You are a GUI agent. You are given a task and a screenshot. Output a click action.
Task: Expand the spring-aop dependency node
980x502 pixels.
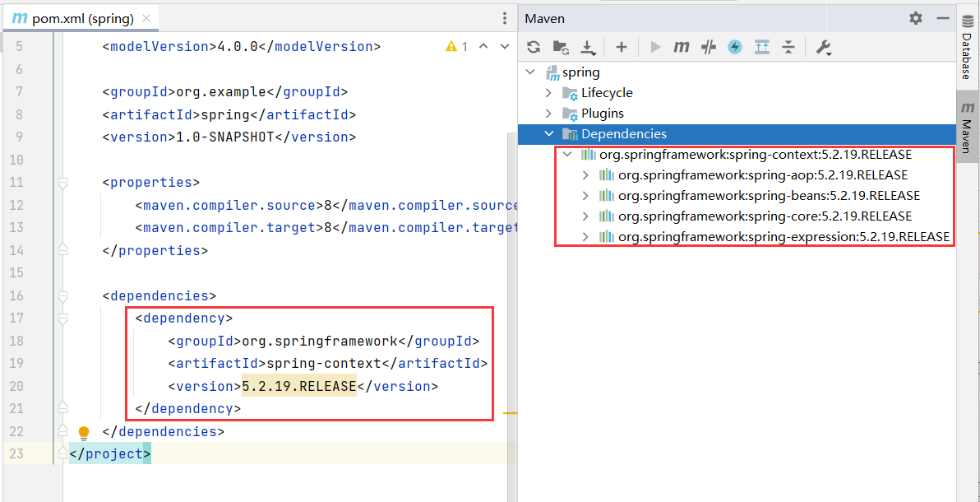pos(585,175)
